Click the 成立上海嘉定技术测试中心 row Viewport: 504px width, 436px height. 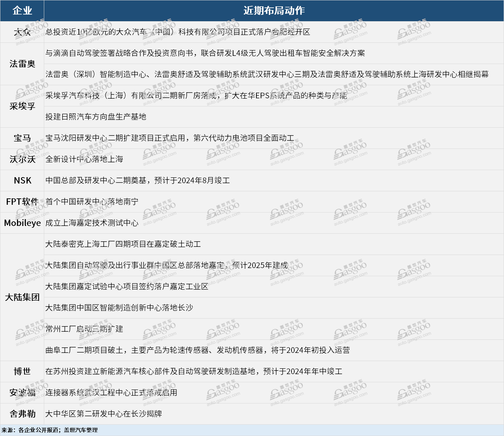click(x=274, y=223)
